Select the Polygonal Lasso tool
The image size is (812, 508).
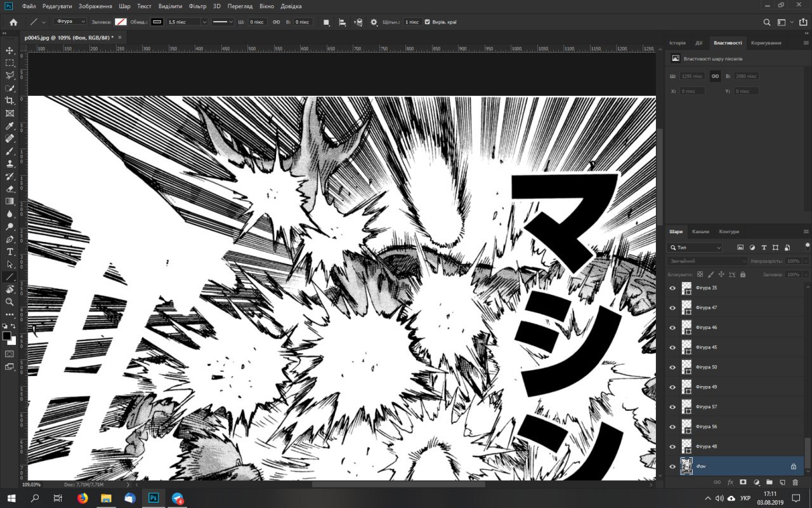(10, 76)
